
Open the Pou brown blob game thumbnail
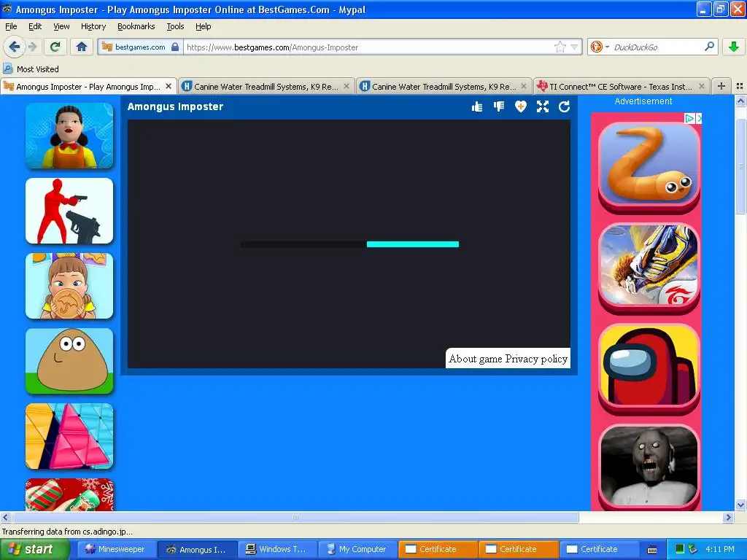(69, 361)
